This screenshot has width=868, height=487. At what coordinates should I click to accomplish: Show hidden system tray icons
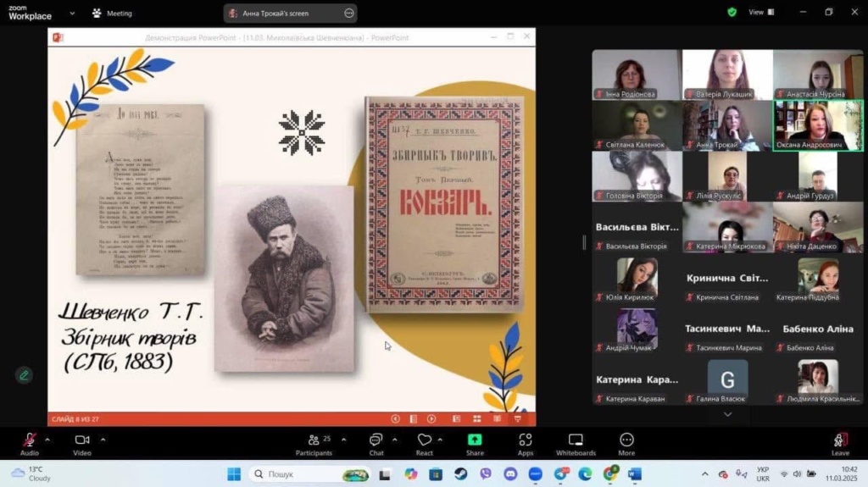pyautogui.click(x=704, y=474)
